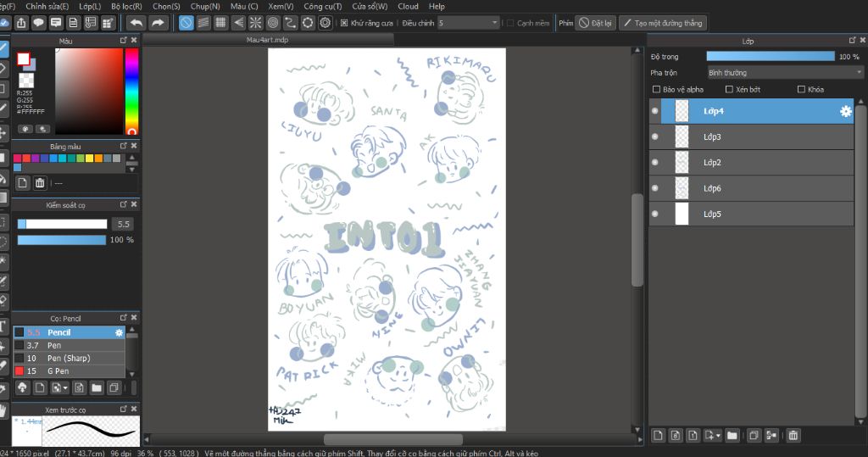Open the Điều chỉnh value dropdown
The width and height of the screenshot is (868, 457).
(468, 23)
